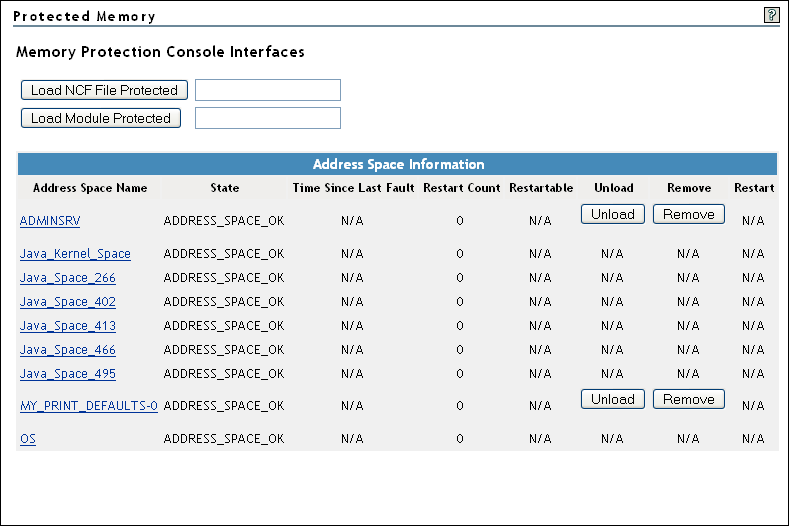Viewport: 789px width, 526px height.
Task: Click the Unload column header
Action: (613, 188)
